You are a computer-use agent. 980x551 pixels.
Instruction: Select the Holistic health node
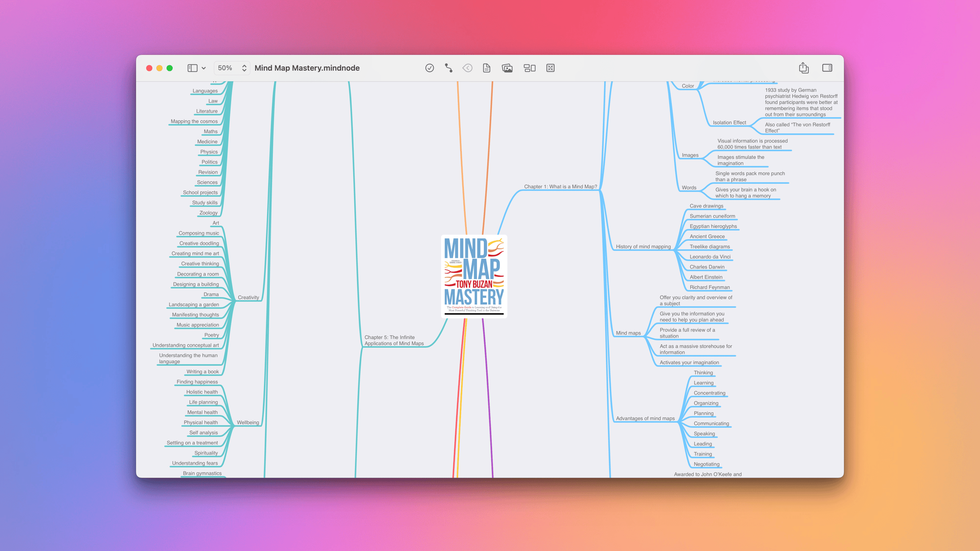click(202, 392)
